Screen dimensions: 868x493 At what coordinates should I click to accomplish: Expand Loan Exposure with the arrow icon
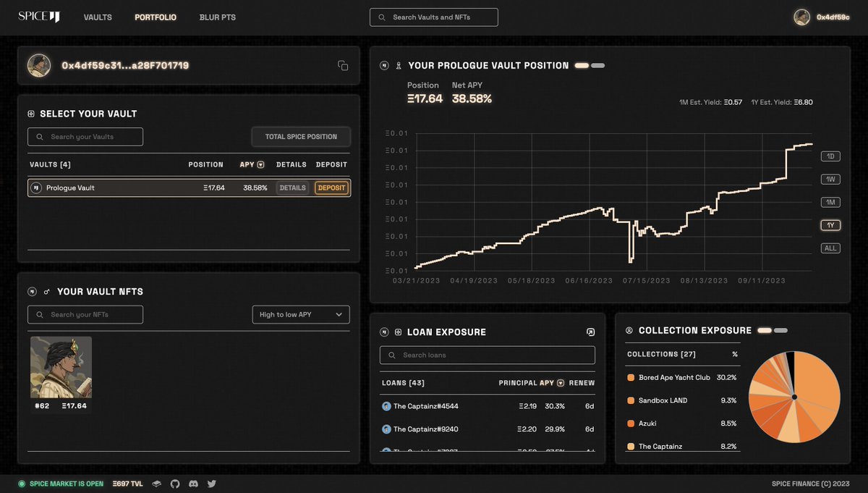click(x=590, y=332)
